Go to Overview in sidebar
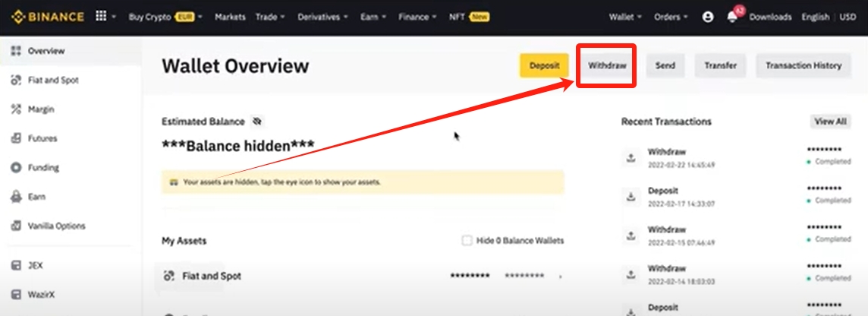Viewport: 868px width, 316px height. 70,51
